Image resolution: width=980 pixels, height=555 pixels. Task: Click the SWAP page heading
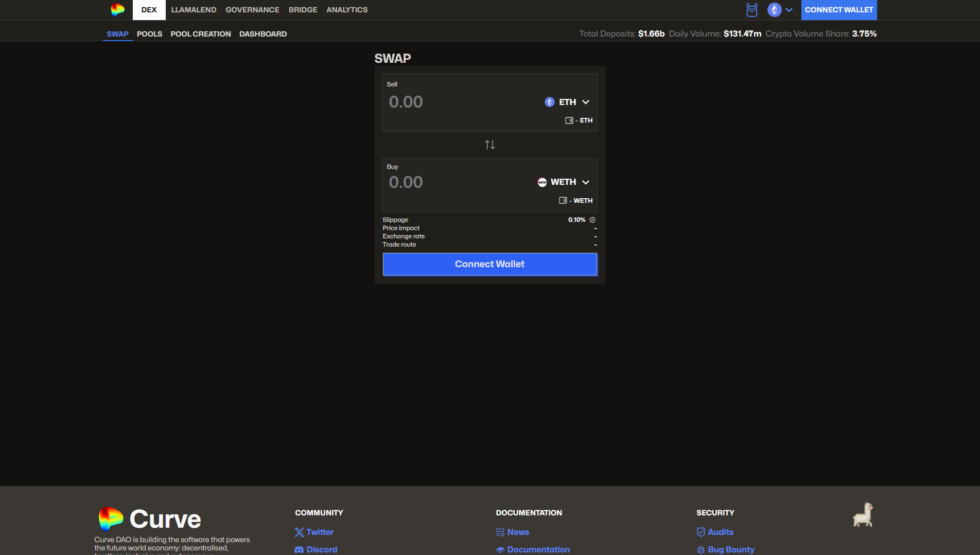coord(393,59)
